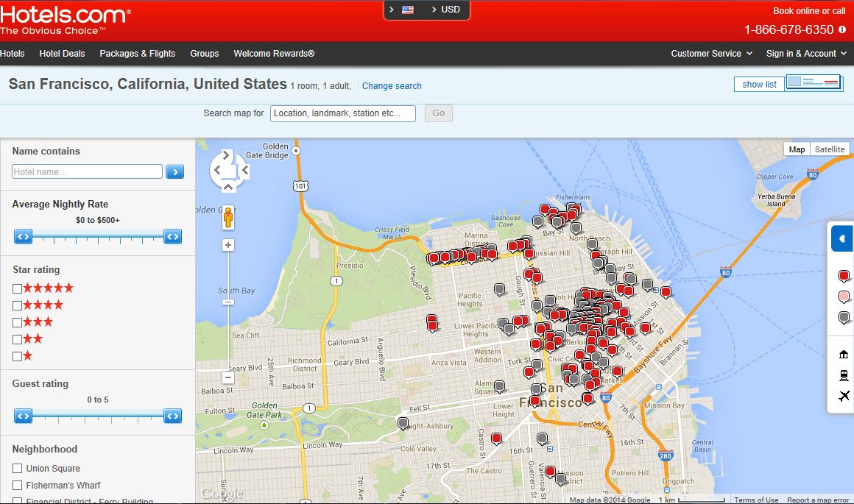854x504 pixels.
Task: Click the Street View pegman icon
Action: 228,217
